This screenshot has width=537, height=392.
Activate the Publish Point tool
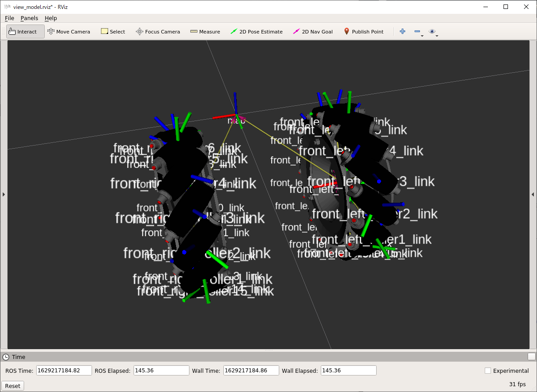tap(364, 32)
